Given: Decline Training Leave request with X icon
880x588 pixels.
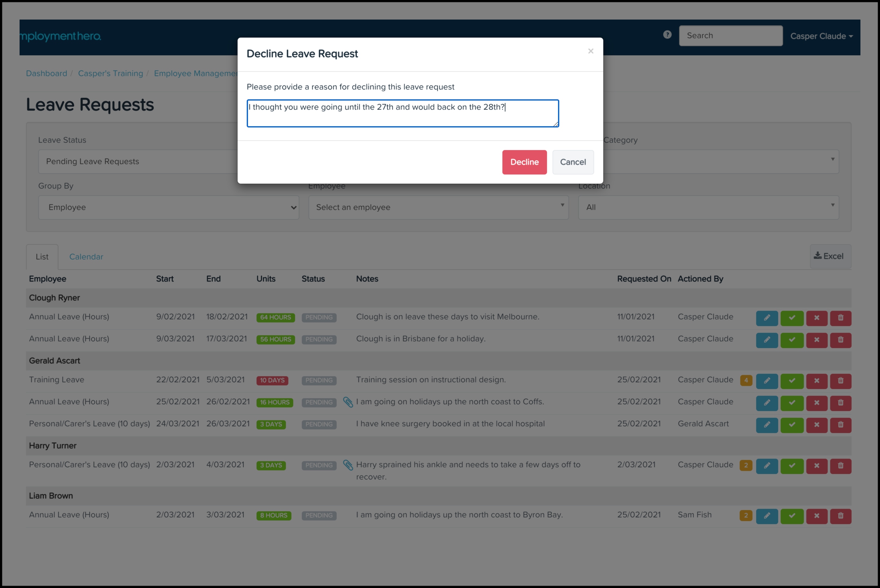Looking at the screenshot, I should pyautogui.click(x=817, y=380).
